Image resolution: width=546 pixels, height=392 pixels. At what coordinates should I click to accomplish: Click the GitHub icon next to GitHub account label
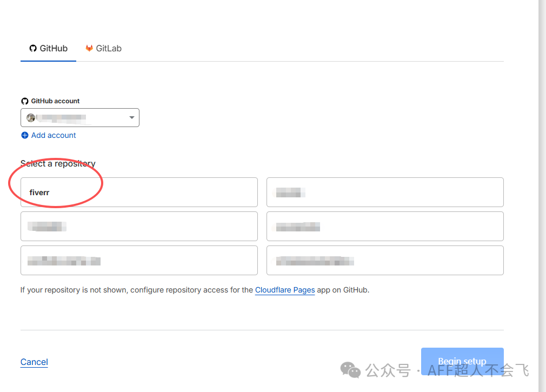coord(25,101)
